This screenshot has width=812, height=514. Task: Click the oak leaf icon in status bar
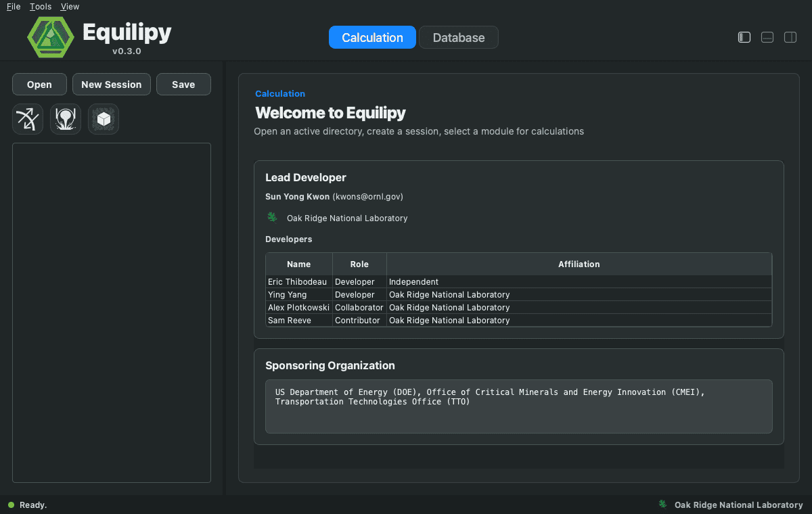[663, 505]
